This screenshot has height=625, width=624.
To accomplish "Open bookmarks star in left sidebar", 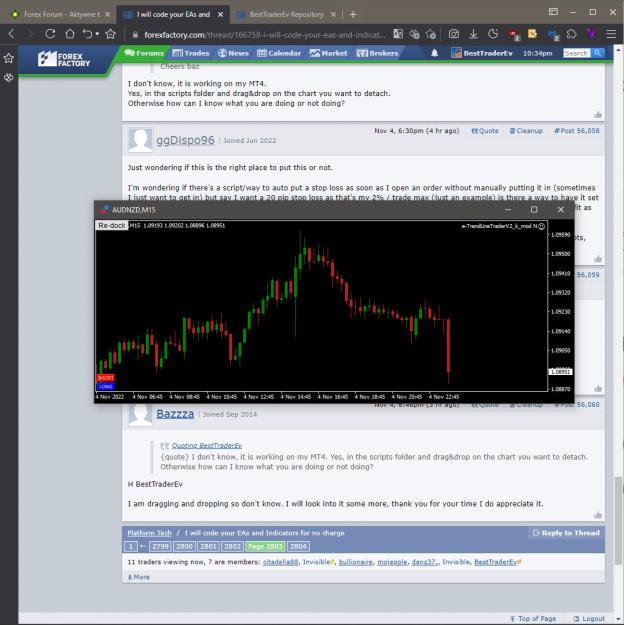I will (x=8, y=59).
